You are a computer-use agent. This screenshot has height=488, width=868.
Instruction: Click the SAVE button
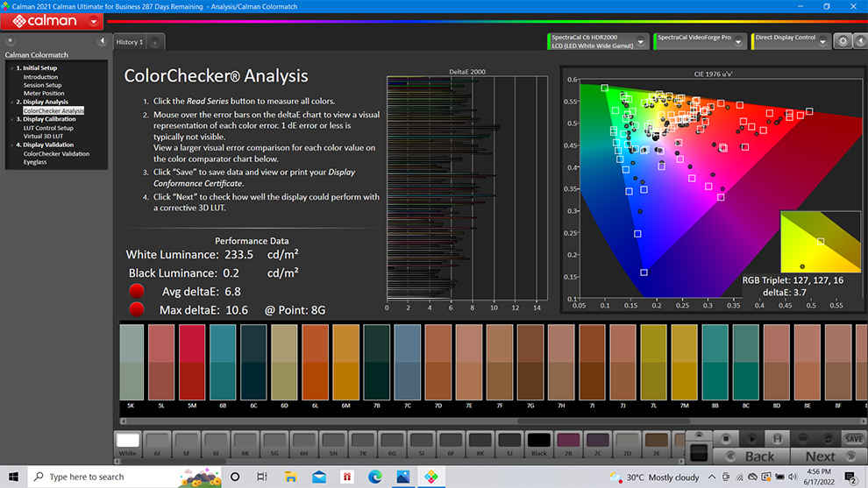point(854,439)
